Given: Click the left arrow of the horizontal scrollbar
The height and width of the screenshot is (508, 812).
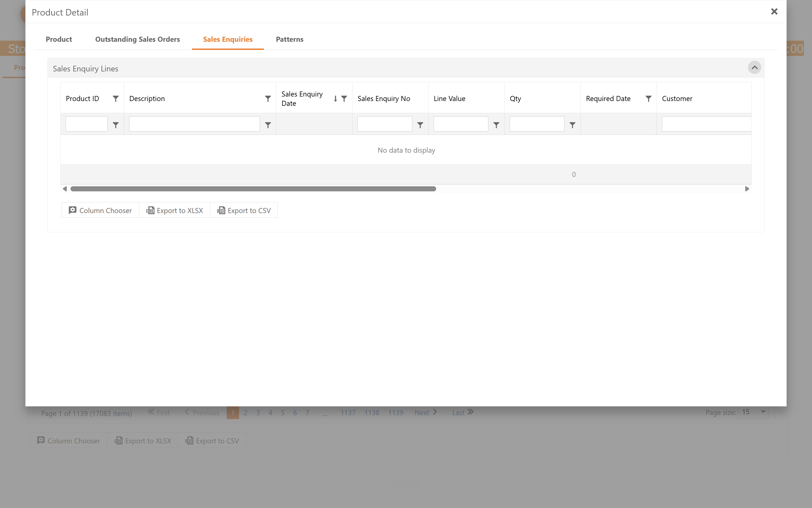Looking at the screenshot, I should (65, 189).
